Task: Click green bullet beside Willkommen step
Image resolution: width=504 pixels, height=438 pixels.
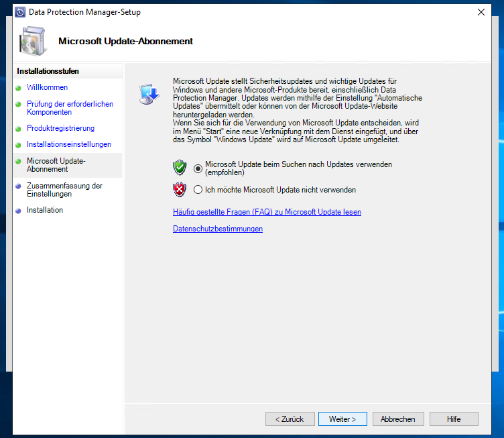Action: (x=18, y=88)
